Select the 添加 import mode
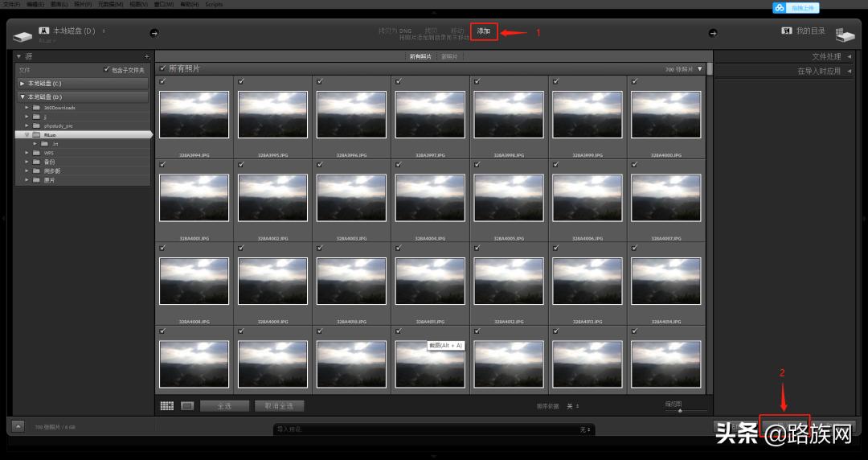The height and width of the screenshot is (460, 868). coord(483,31)
